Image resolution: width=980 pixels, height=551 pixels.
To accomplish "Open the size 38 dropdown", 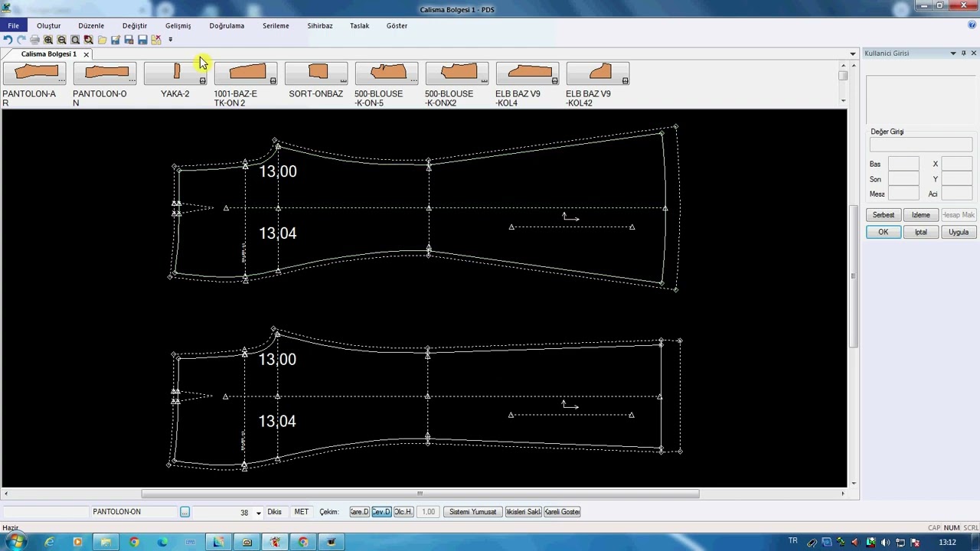I will pyautogui.click(x=259, y=513).
